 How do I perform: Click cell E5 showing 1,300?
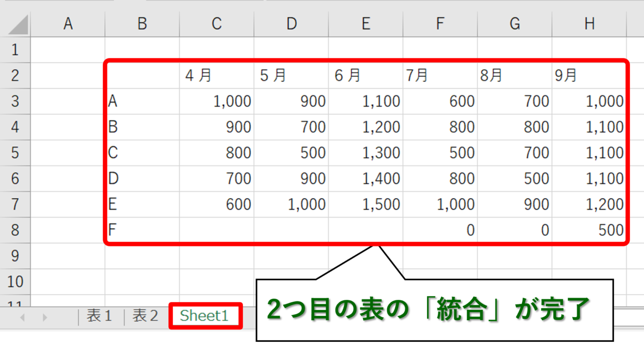(366, 153)
